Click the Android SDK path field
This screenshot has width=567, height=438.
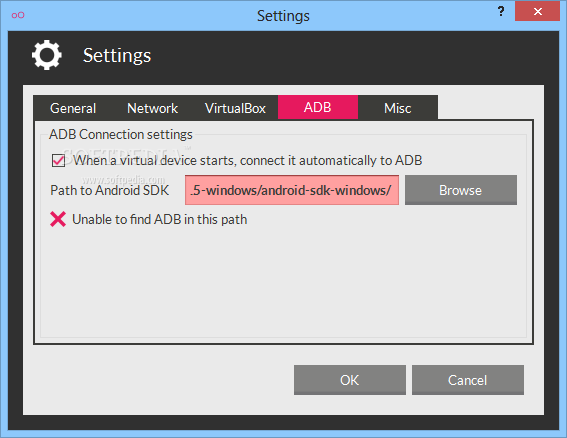click(x=292, y=190)
